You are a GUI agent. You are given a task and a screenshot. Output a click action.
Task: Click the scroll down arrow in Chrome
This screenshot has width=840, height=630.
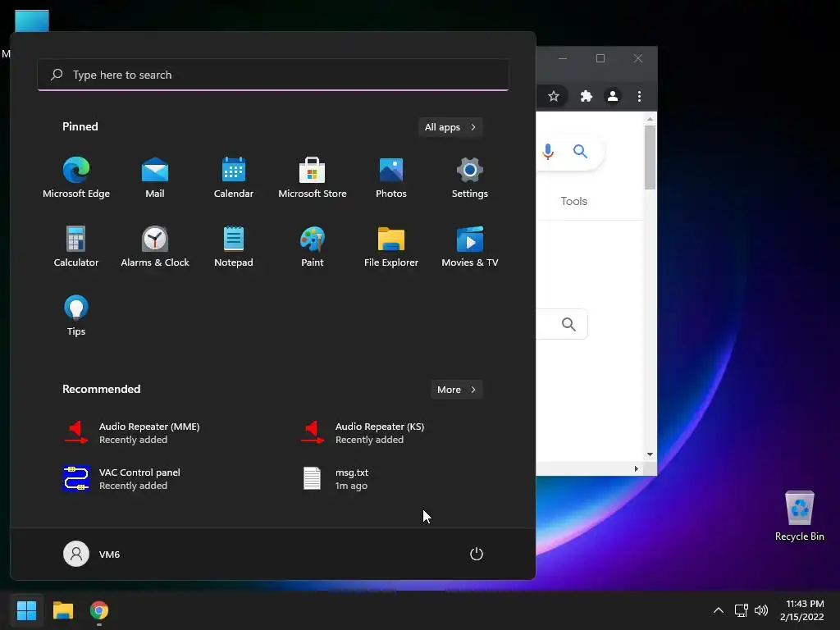pos(650,454)
